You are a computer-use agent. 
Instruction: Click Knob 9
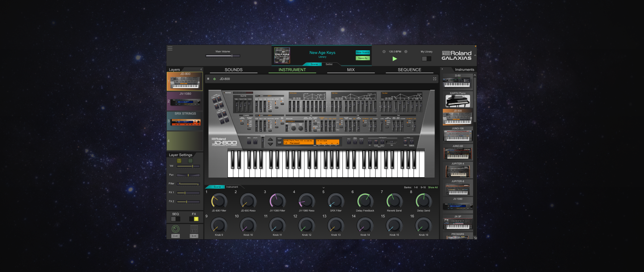219,226
